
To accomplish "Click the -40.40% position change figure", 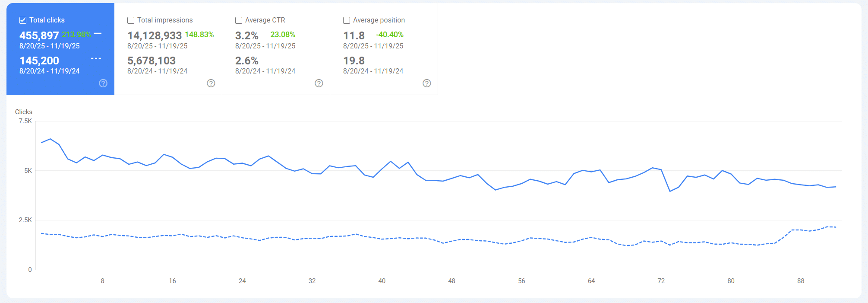I will (x=389, y=35).
